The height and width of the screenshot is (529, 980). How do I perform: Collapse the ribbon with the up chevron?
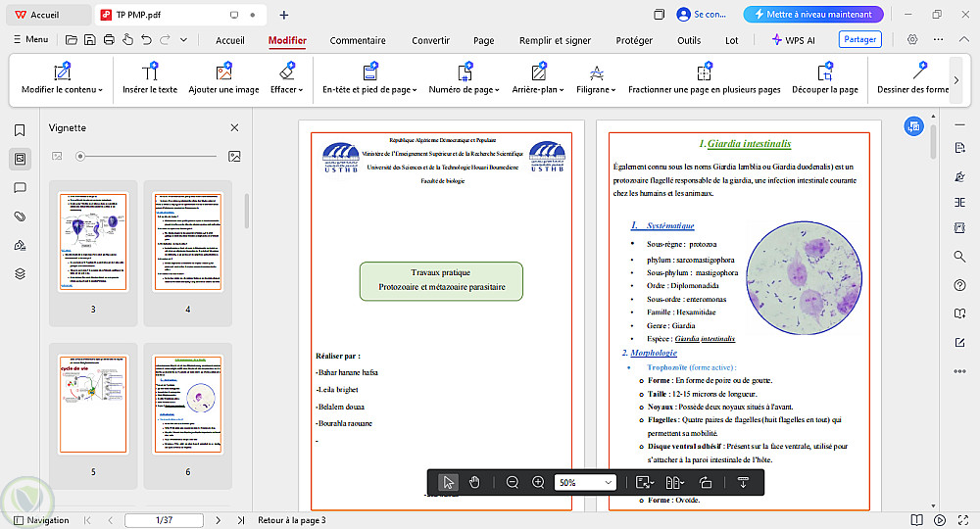pos(963,39)
